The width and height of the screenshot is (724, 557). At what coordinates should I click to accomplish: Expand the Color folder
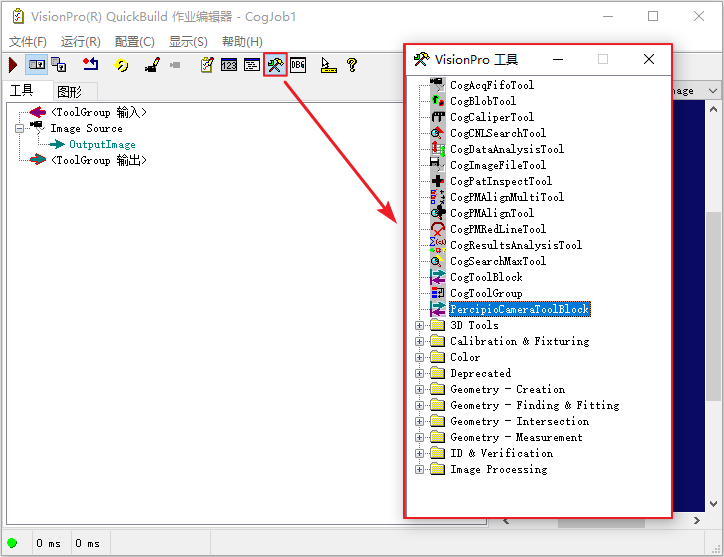pyautogui.click(x=419, y=357)
